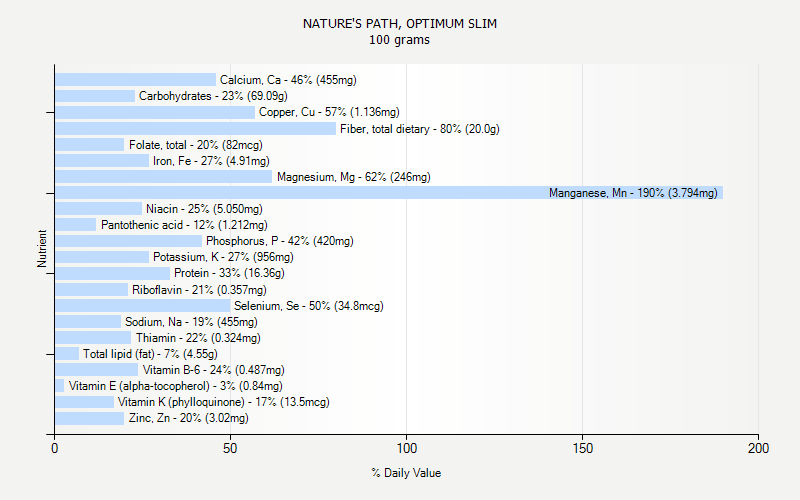Click the Potassium, K - 27% label
This screenshot has height=500, width=800.
coord(223,257)
